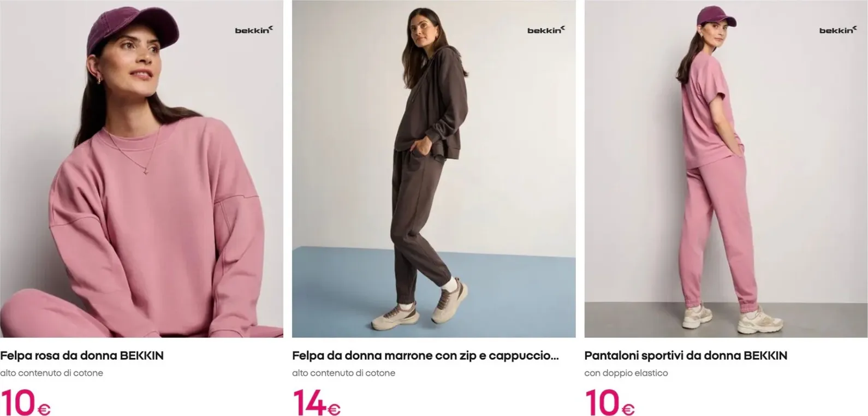This screenshot has width=868, height=416.
Task: Click 'alto contenuto di cotone' under brown hoodie
Action: pyautogui.click(x=343, y=373)
